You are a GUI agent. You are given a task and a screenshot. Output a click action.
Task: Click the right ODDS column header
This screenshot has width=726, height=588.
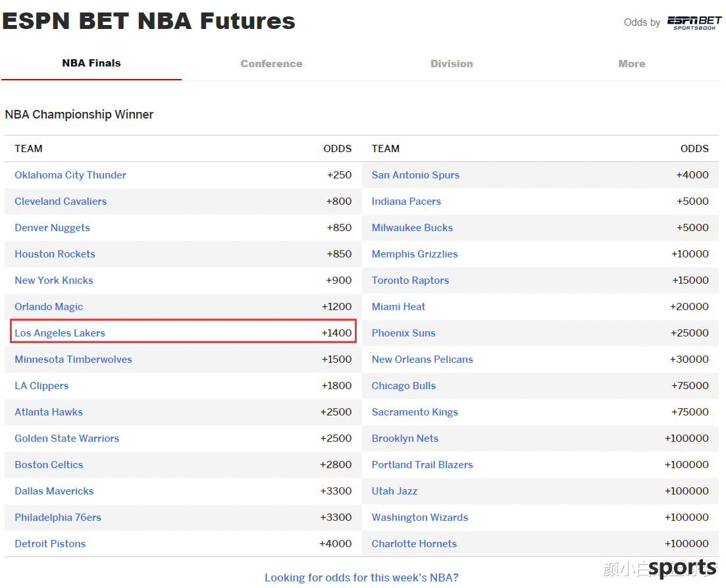[694, 149]
